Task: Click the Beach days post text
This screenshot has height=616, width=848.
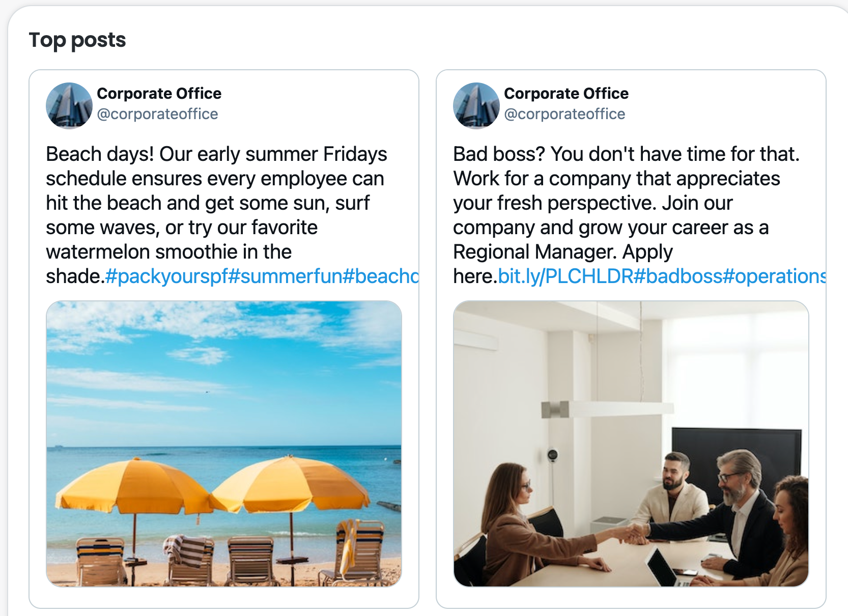Action: (214, 204)
